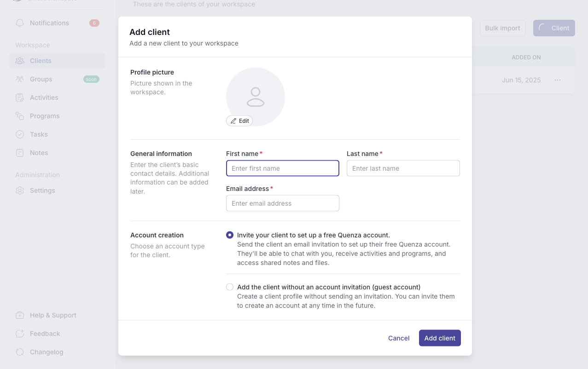This screenshot has width=588, height=369.
Task: Click the Edit profile picture button
Action: [239, 121]
